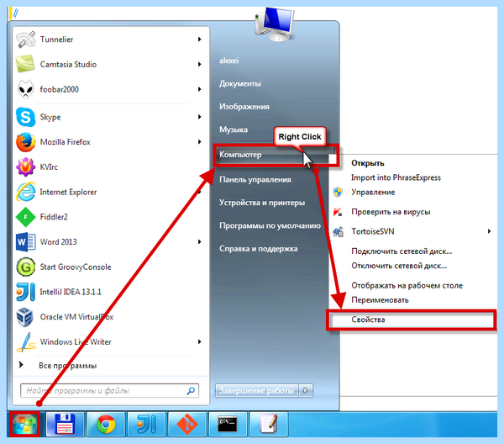
Task: Open the floppy disk taskbar icon
Action: point(65,425)
